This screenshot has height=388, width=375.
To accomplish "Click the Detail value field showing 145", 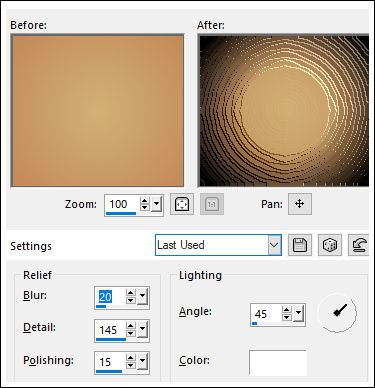I will pyautogui.click(x=110, y=330).
